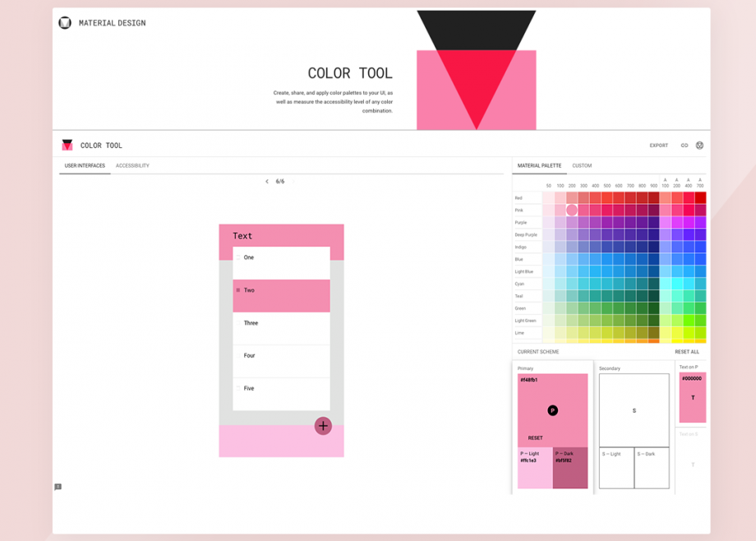This screenshot has width=756, height=541.
Task: Pick the Indigo 800 swatch
Action: (642, 247)
